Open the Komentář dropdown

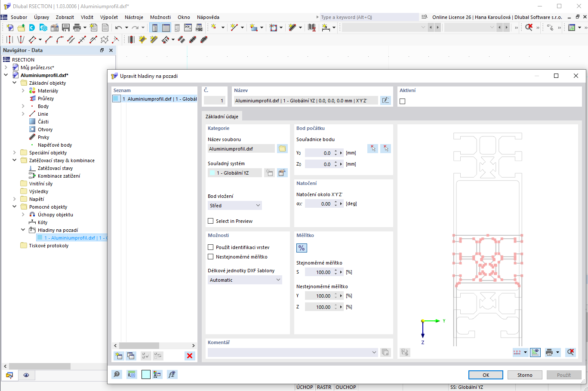click(x=292, y=352)
